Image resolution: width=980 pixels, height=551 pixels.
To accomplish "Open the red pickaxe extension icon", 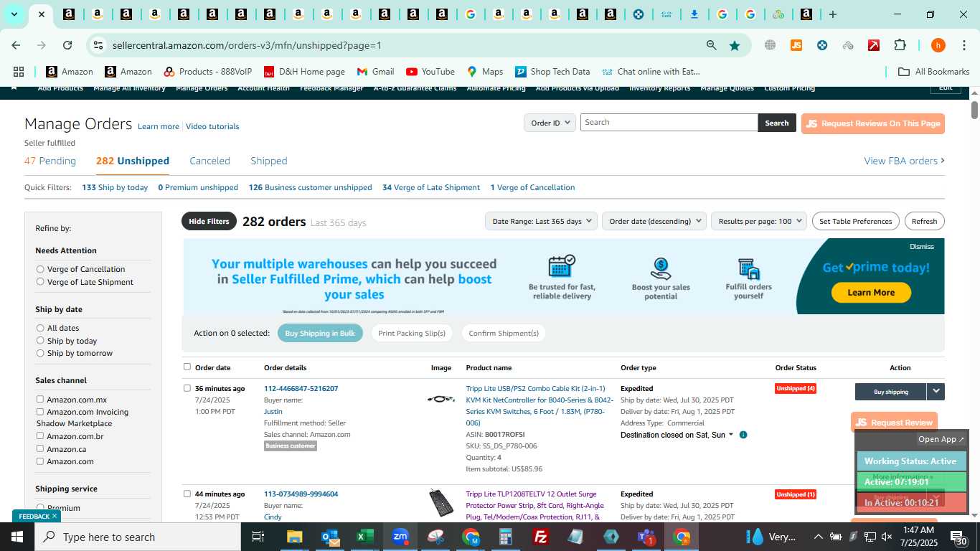I will (x=874, y=45).
